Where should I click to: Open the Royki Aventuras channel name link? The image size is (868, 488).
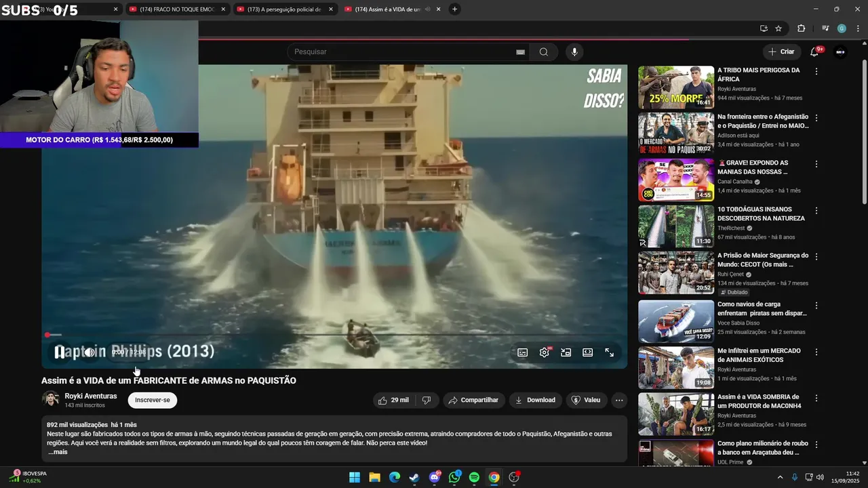(91, 396)
